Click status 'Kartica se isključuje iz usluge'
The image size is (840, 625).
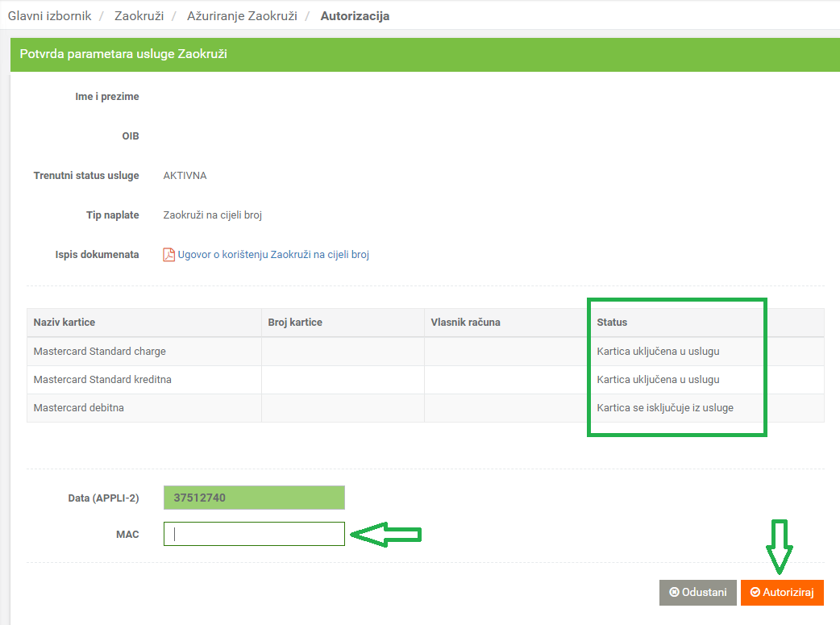[665, 408]
